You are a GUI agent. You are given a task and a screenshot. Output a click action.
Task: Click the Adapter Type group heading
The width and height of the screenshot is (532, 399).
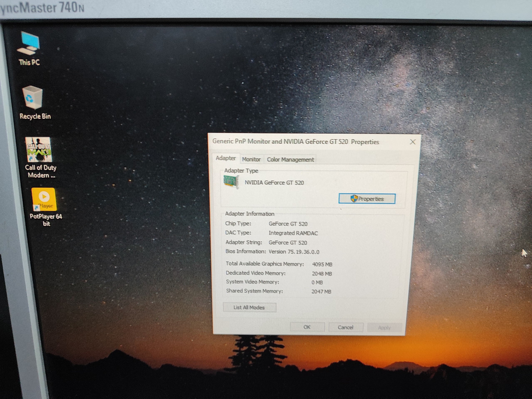click(x=241, y=171)
